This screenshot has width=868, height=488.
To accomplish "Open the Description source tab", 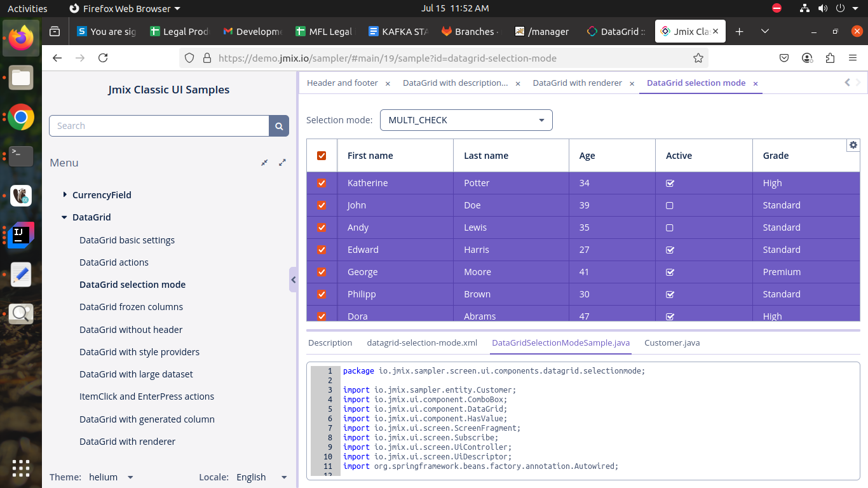I will click(x=330, y=342).
